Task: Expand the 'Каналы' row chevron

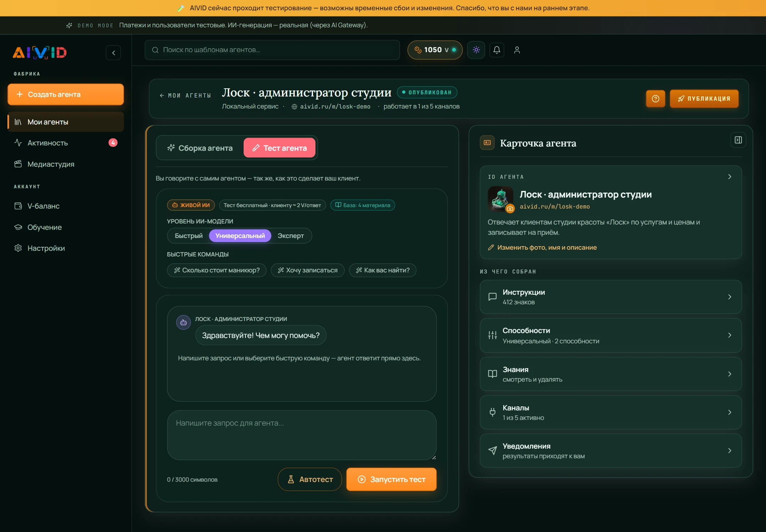Action: click(730, 412)
